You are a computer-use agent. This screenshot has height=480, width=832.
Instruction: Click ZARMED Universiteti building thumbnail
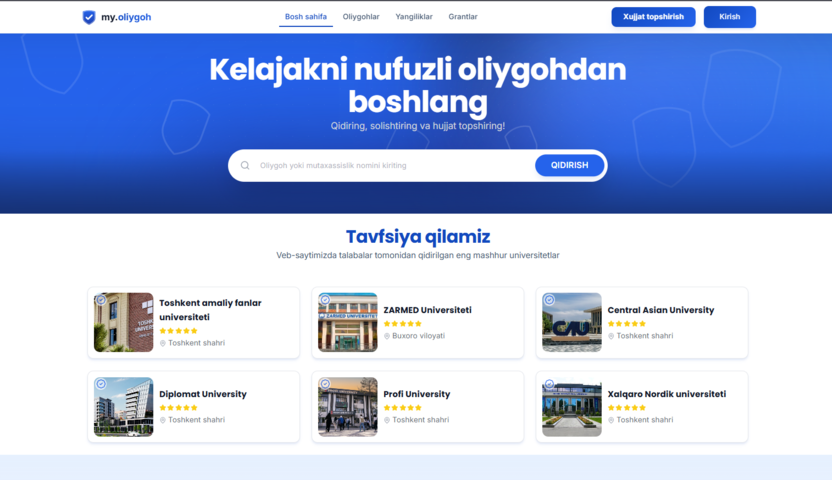(348, 322)
